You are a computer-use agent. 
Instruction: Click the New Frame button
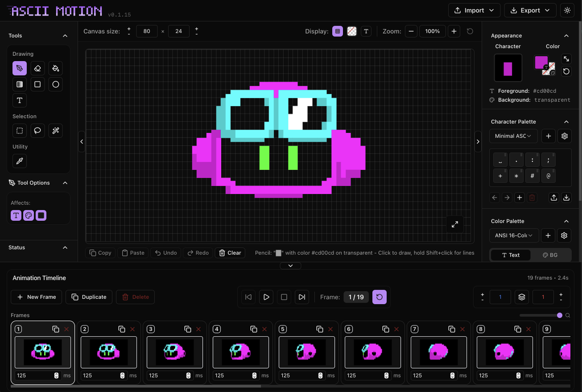click(x=36, y=297)
